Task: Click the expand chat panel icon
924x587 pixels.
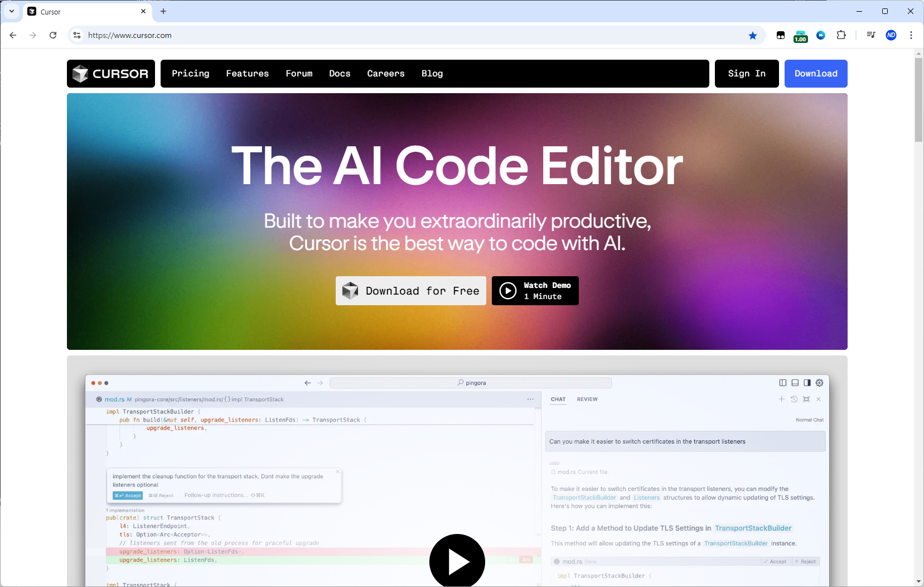Action: point(806,399)
